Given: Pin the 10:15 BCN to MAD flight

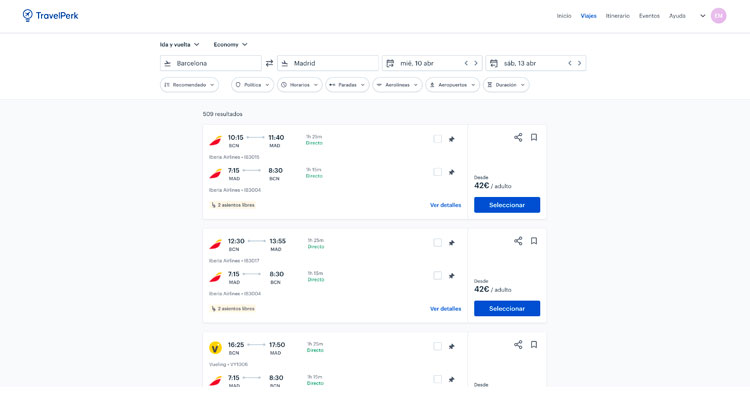Looking at the screenshot, I should click(452, 139).
